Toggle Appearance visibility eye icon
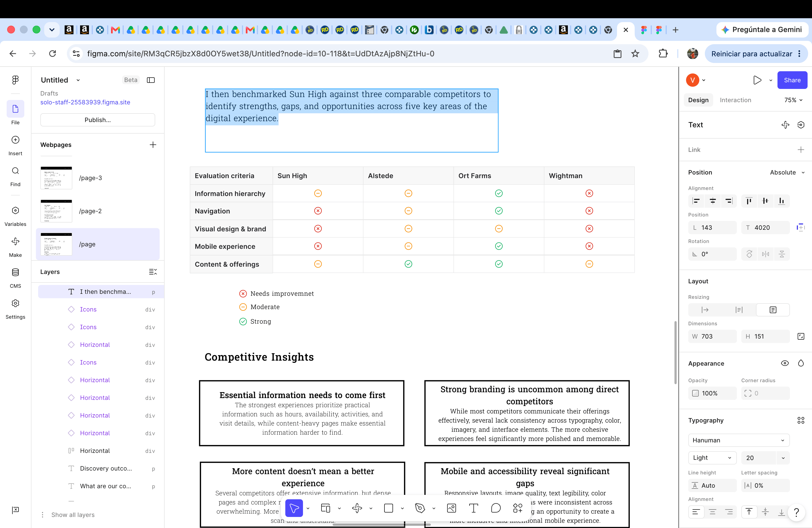The height and width of the screenshot is (528, 812). [785, 363]
